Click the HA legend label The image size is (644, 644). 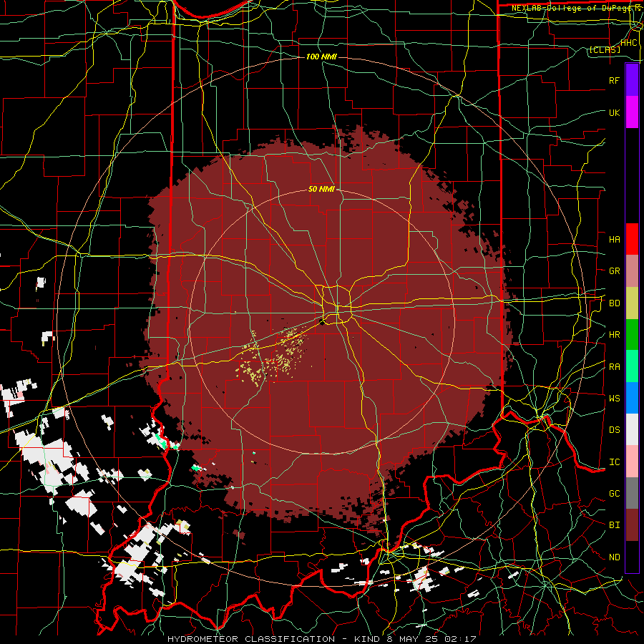click(614, 239)
